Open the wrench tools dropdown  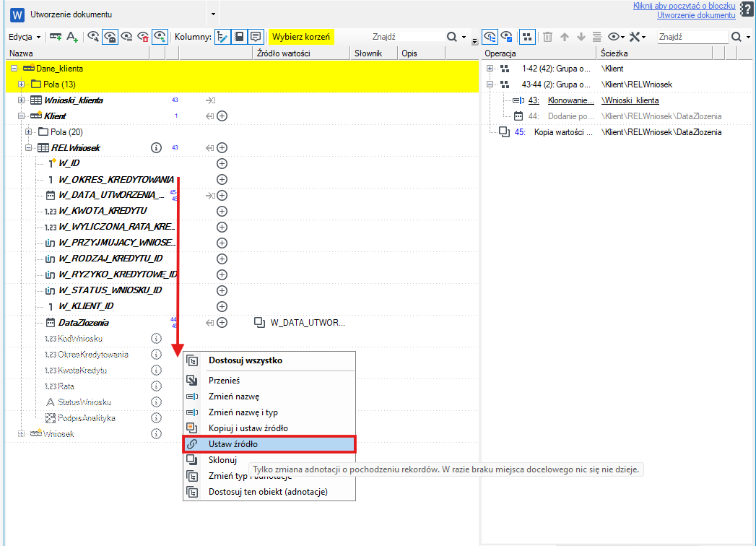pos(638,37)
